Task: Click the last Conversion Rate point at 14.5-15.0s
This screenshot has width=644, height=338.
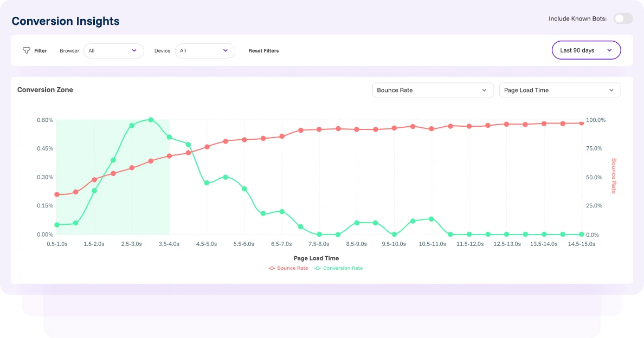Action: 582,235
